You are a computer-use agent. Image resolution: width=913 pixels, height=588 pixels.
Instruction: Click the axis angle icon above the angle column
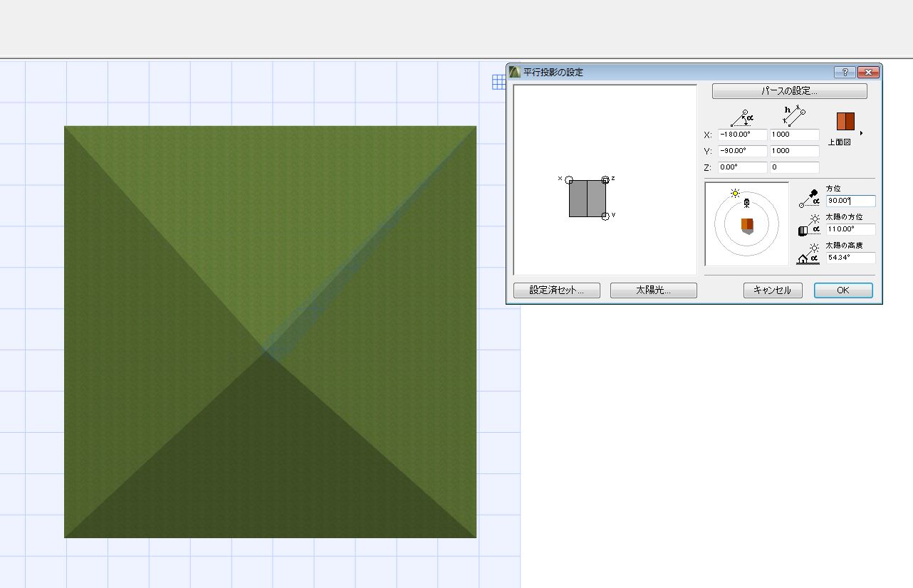coord(742,117)
